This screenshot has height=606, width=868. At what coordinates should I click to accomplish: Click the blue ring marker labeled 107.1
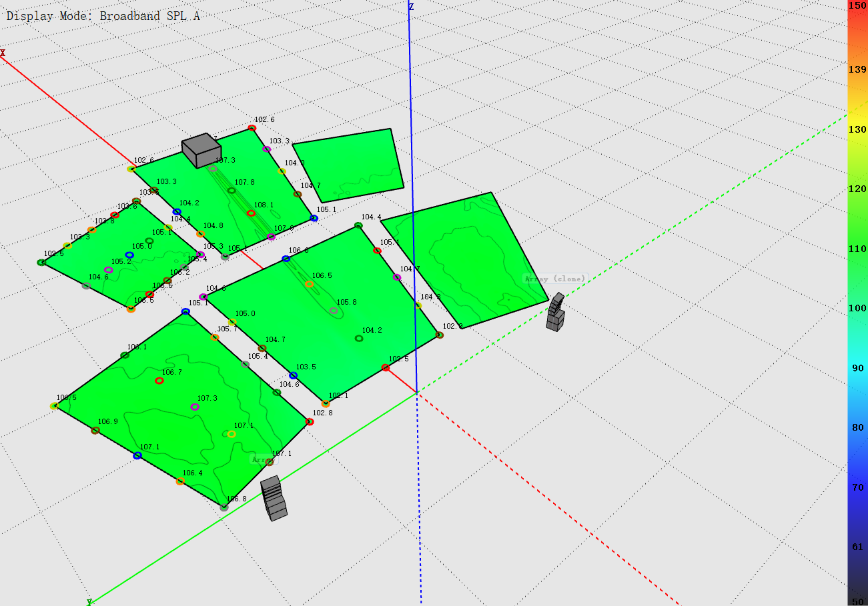137,455
